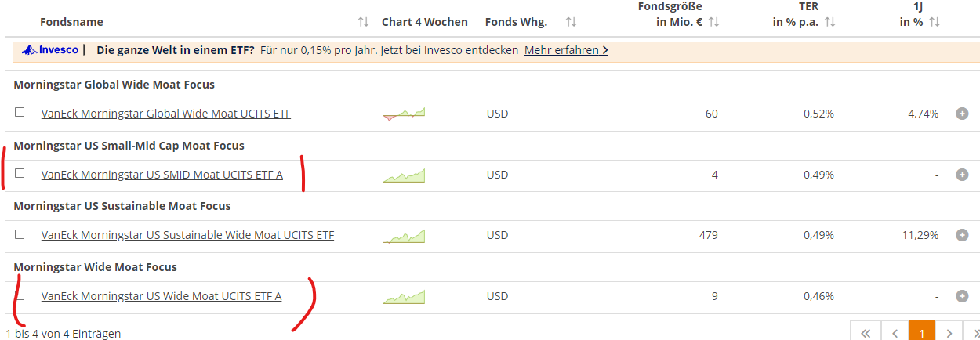Open Invesco 'Mehr erfahren' link
This screenshot has height=340, width=980.
coord(566,50)
